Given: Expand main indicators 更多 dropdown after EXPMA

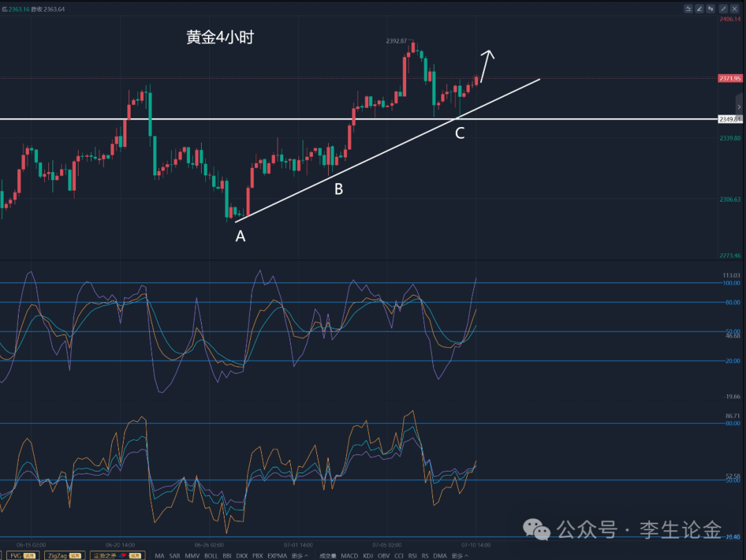Looking at the screenshot, I should [x=300, y=555].
